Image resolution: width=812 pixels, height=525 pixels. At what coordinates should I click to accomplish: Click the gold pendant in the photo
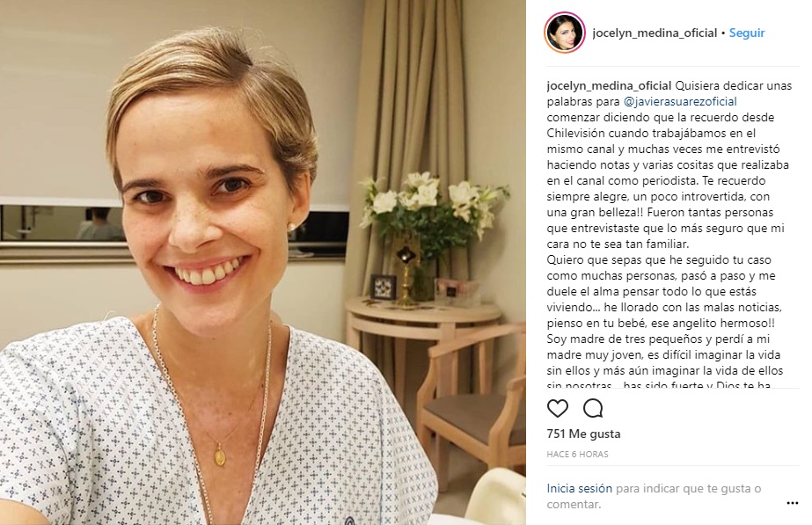(220, 456)
